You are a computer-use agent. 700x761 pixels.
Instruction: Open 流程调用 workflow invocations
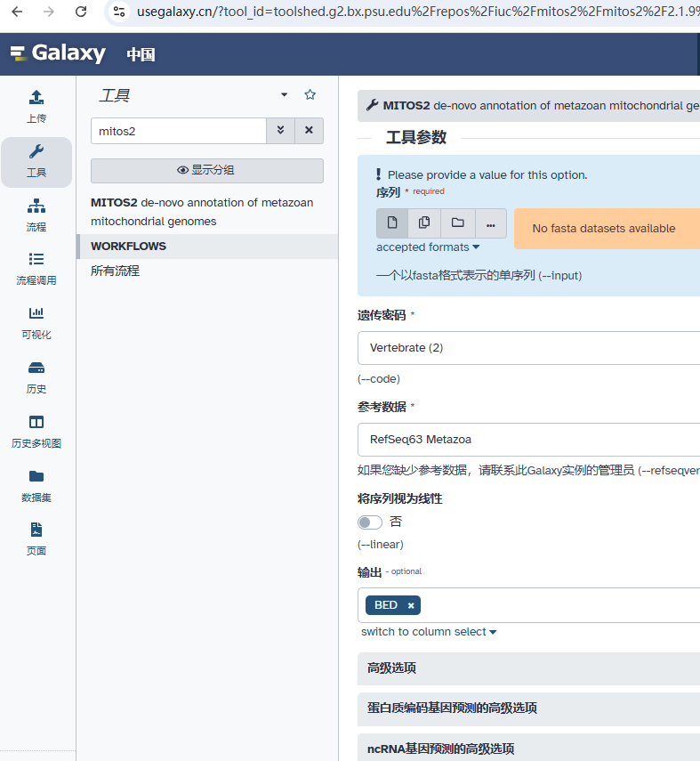tap(36, 269)
